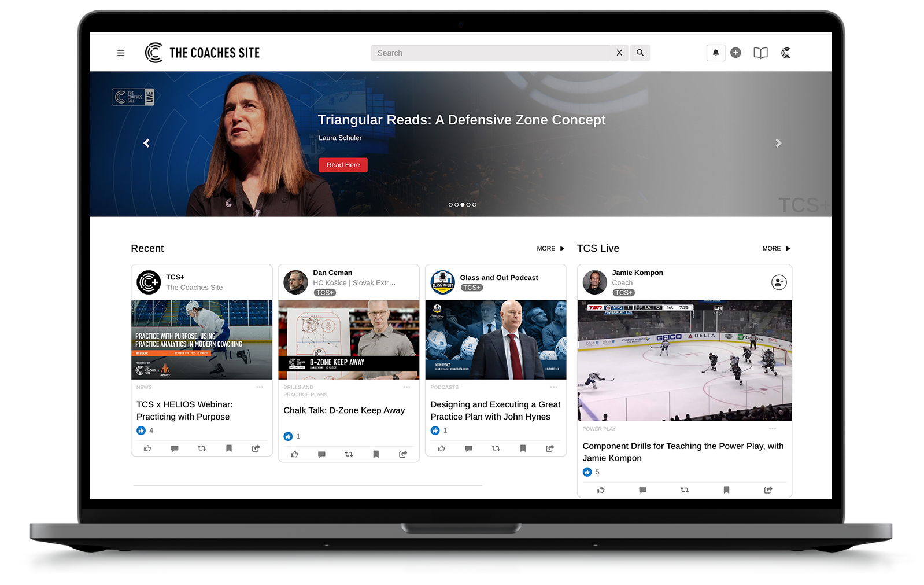924x585 pixels.
Task: Open Practice with Purpose webinar thumbnail
Action: click(x=202, y=340)
